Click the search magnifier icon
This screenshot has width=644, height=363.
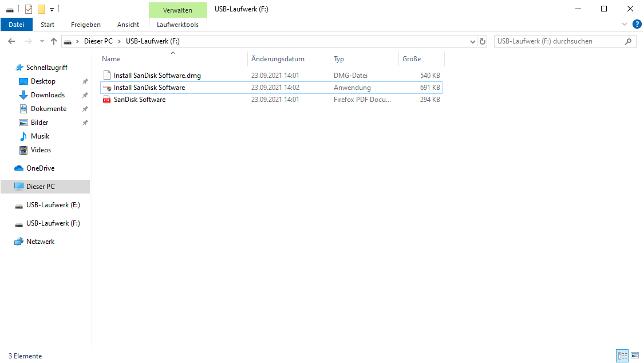[628, 41]
